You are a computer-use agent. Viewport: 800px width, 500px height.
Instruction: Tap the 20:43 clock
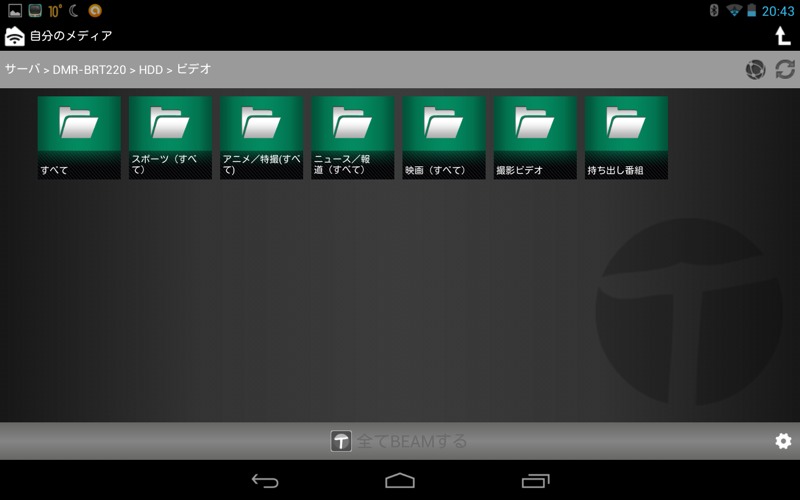tap(778, 11)
